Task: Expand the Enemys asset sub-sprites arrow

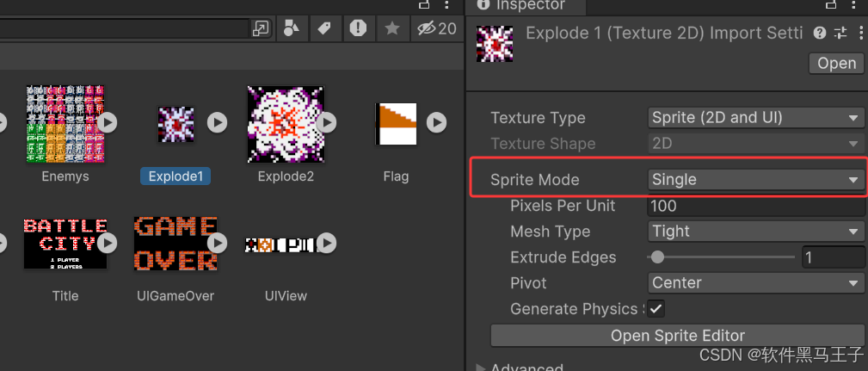Action: point(107,122)
